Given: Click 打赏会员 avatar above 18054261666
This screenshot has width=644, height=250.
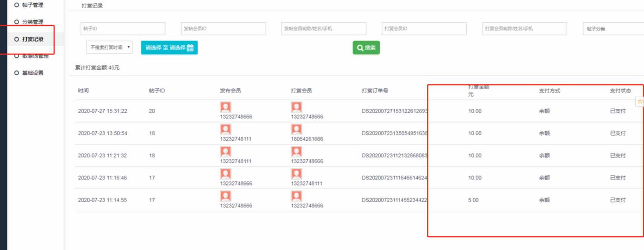Looking at the screenshot, I should point(297,129).
